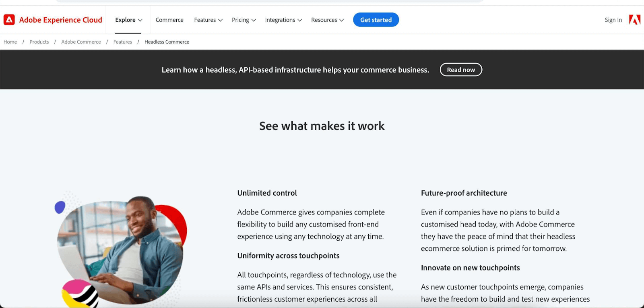Click the man with laptop image
The height and width of the screenshot is (308, 644).
(x=121, y=250)
